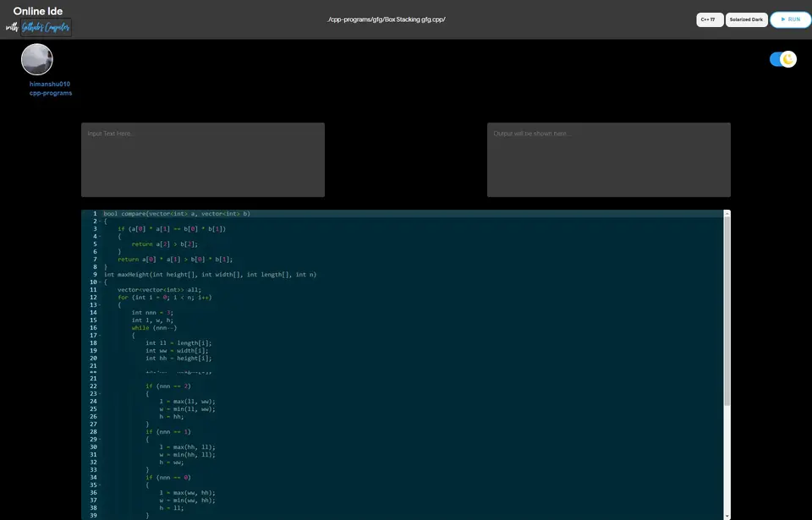Click the 'l = max(ll, ww);' line
This screenshot has width=812, height=520.
tap(188, 402)
